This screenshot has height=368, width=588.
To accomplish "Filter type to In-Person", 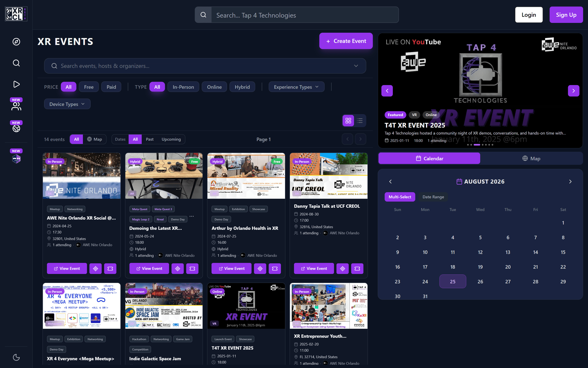I will (183, 87).
